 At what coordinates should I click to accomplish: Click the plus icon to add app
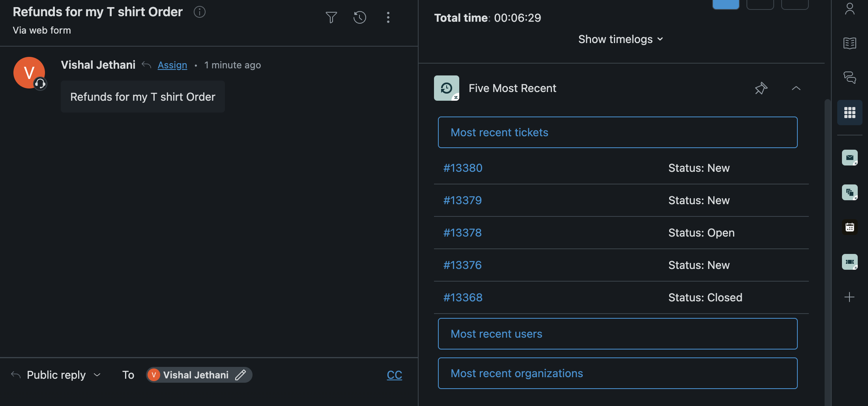coord(849,297)
